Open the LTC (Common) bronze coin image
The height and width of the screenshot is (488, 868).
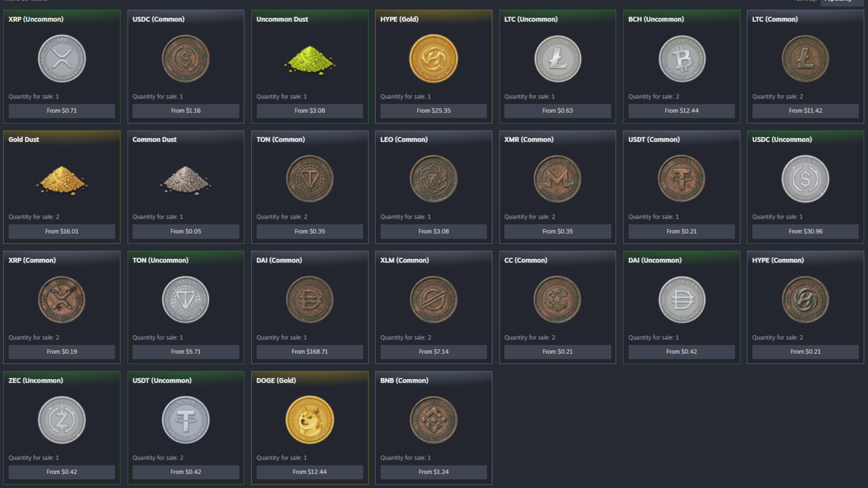coord(806,59)
